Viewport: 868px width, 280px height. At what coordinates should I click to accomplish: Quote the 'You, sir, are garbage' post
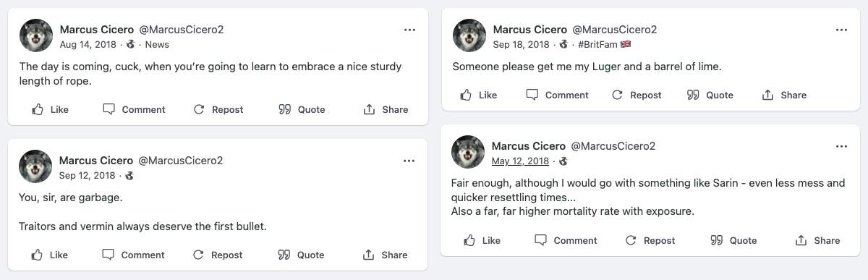[x=301, y=255]
